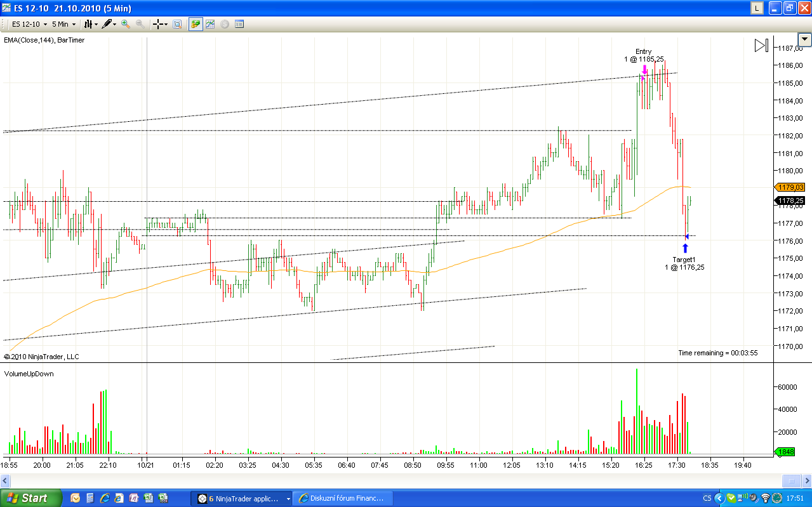Toggle the Chart Trader money icon
812x507 pixels.
point(196,24)
